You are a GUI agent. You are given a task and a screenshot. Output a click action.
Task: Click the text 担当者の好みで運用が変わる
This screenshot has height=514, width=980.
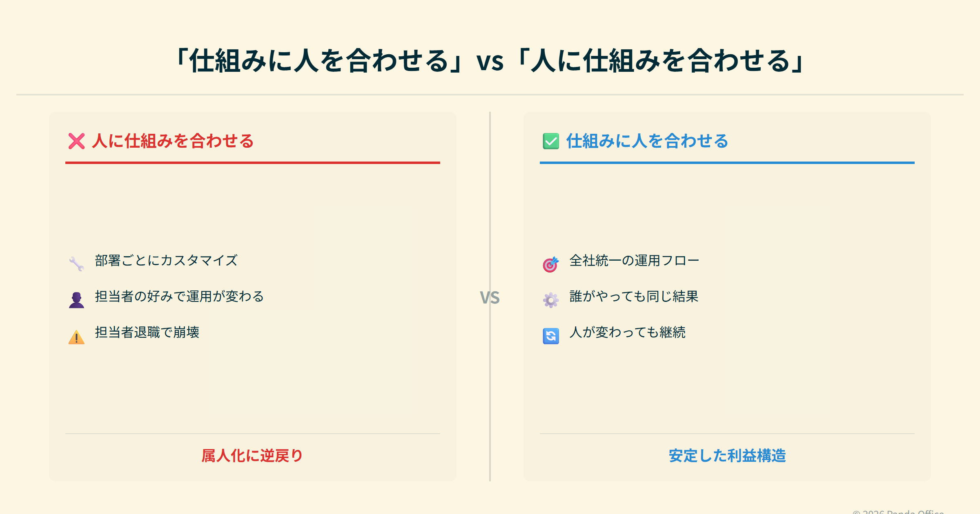(179, 296)
